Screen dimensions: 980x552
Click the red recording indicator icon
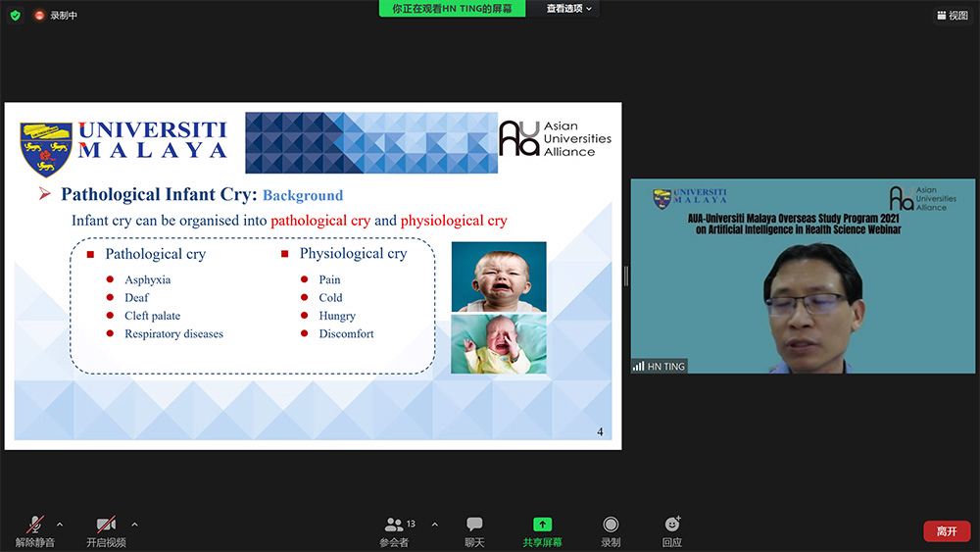pos(39,15)
